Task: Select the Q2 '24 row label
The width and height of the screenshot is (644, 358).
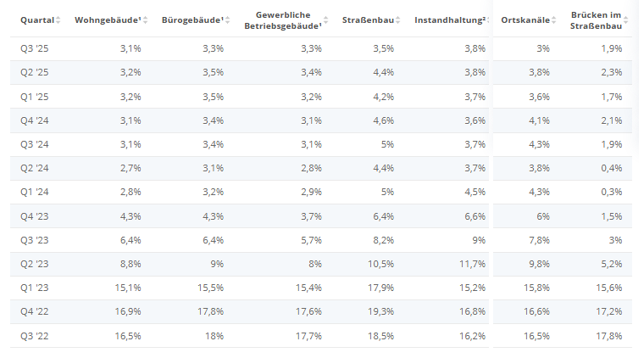Action: coord(35,168)
